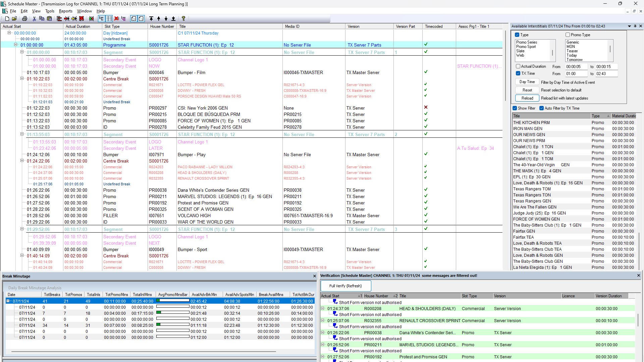
Task: Open the Tools menu
Action: pos(50,11)
